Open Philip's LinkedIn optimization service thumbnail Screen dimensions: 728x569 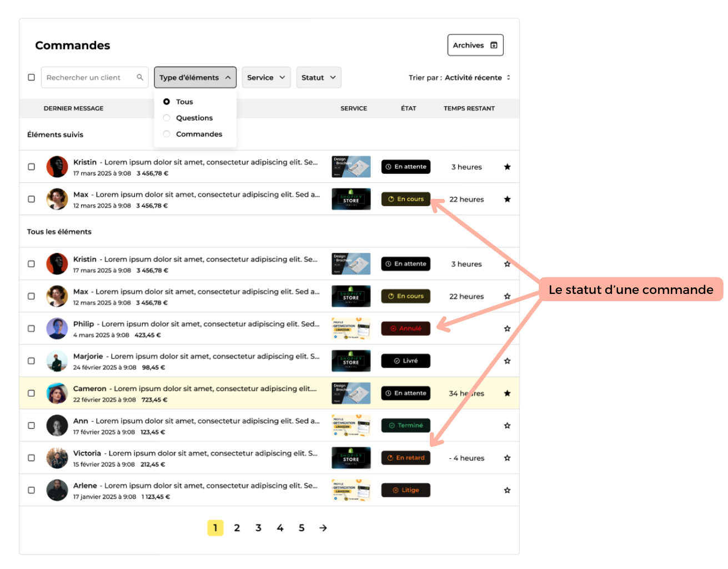pos(351,328)
